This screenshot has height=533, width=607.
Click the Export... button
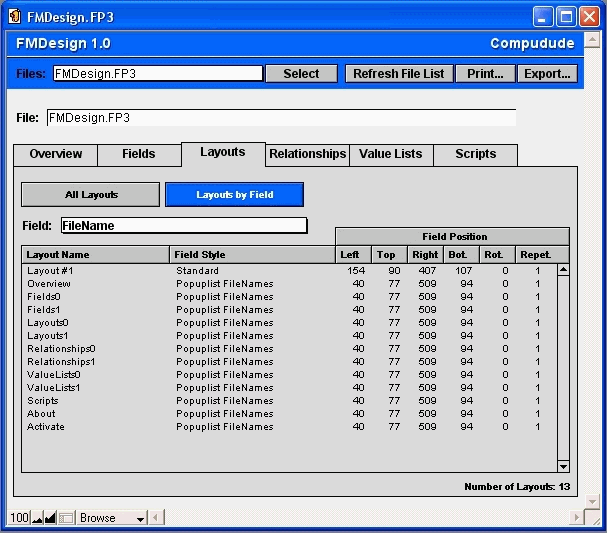(547, 74)
